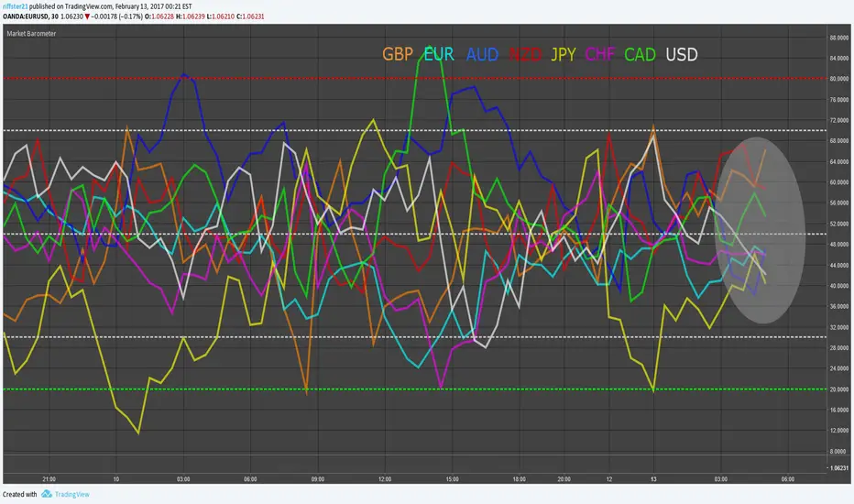Screen dimensions: 854x504
Task: Click the H:1.06239 high value
Action: click(191, 16)
